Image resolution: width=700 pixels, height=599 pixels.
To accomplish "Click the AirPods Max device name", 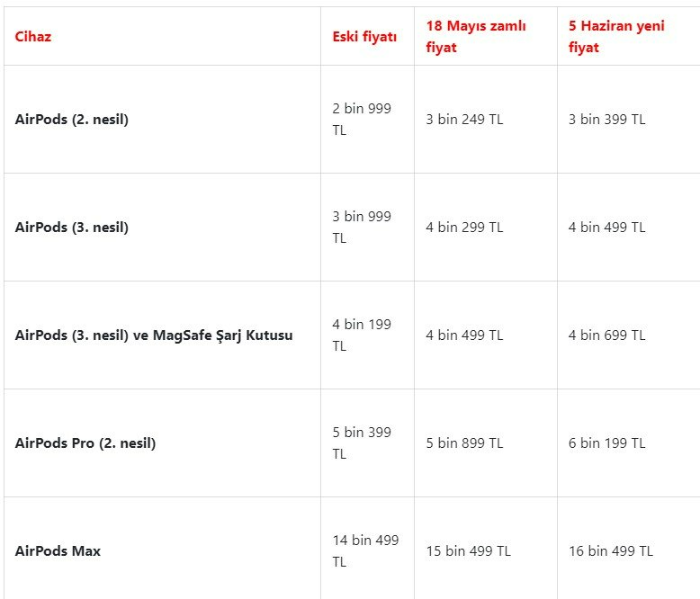I will 58,551.
